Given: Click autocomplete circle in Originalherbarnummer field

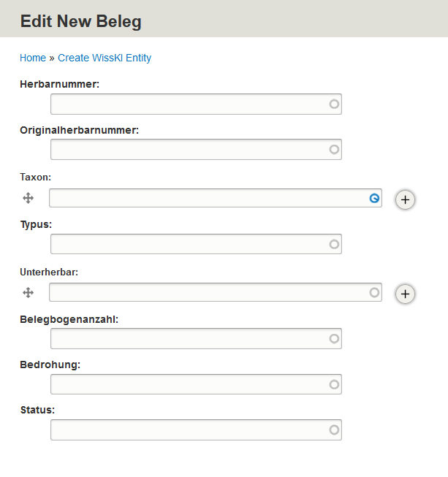Looking at the screenshot, I should pyautogui.click(x=334, y=149).
